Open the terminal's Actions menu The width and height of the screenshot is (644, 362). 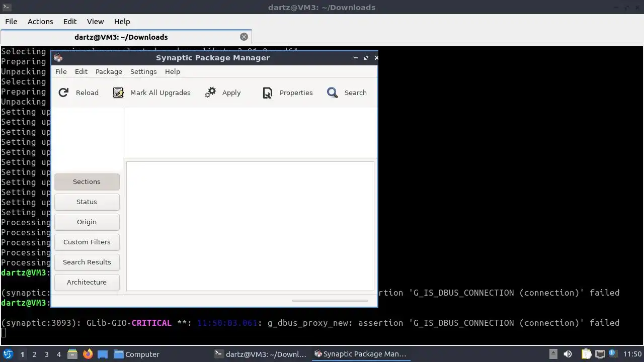pos(40,22)
